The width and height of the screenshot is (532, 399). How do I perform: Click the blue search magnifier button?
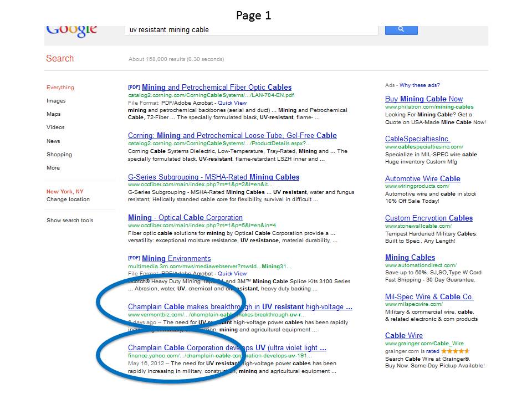pyautogui.click(x=401, y=30)
